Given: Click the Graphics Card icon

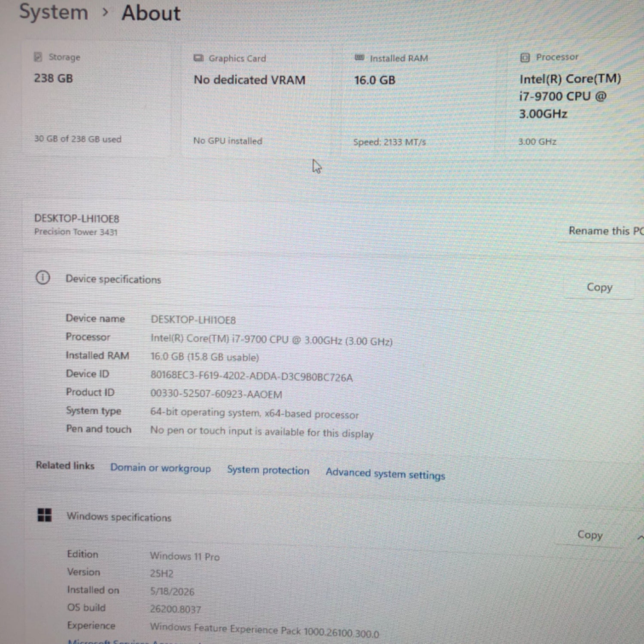Looking at the screenshot, I should point(198,58).
